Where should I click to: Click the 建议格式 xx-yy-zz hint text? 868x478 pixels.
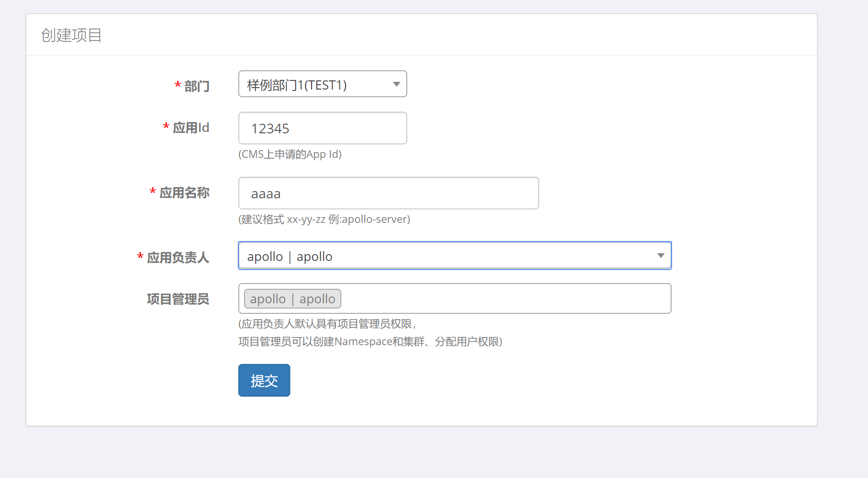324,220
